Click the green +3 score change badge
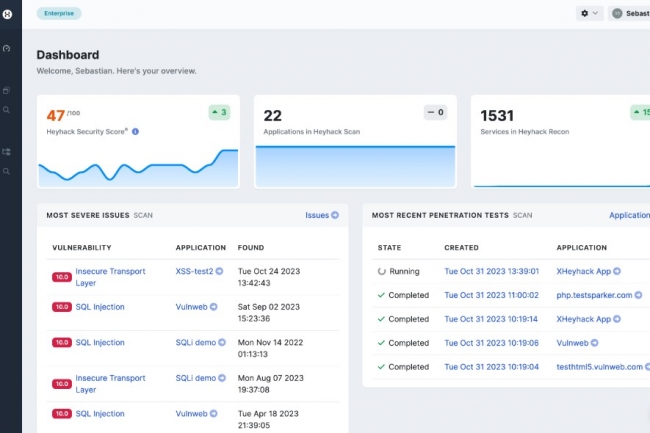 pos(219,112)
